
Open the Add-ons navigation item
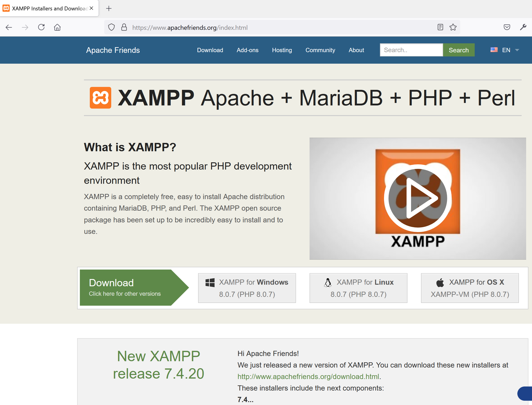(247, 50)
